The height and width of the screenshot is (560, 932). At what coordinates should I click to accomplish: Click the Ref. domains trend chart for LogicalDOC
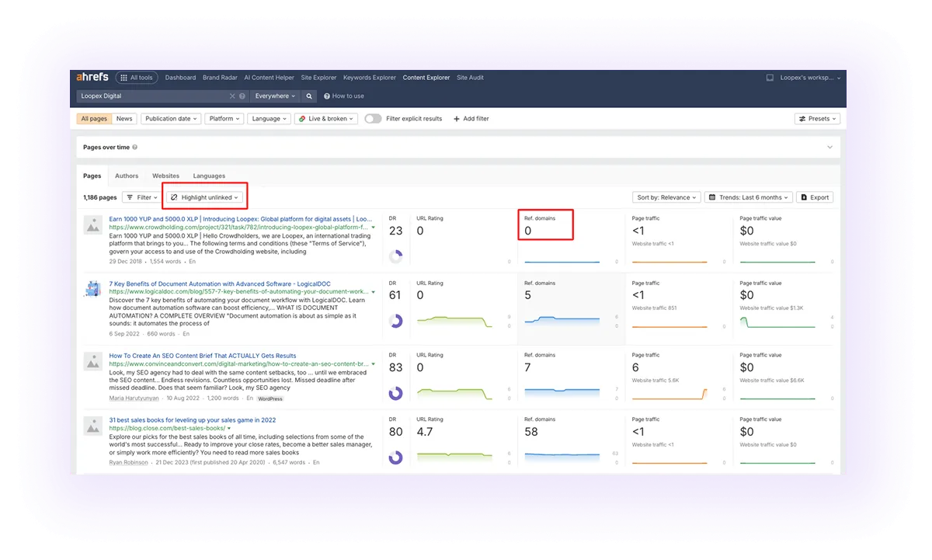pyautogui.click(x=562, y=320)
